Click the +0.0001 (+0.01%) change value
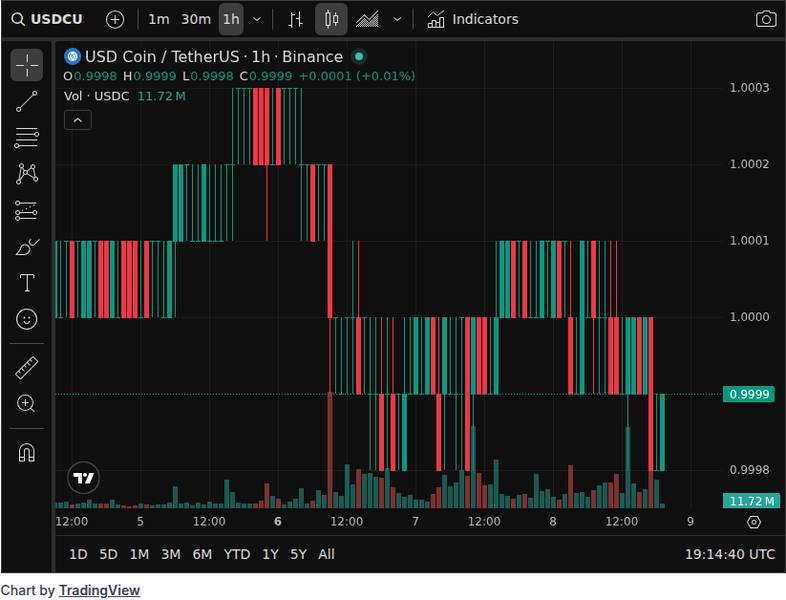This screenshot has height=600, width=786. 357,76
